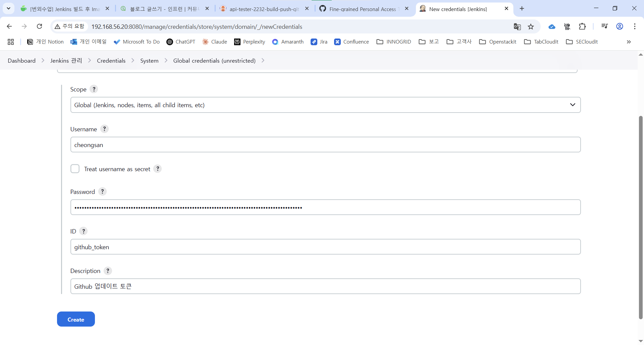Switch to the Fine-grained Personal Access tab
Image resolution: width=644 pixels, height=345 pixels.
[364, 9]
